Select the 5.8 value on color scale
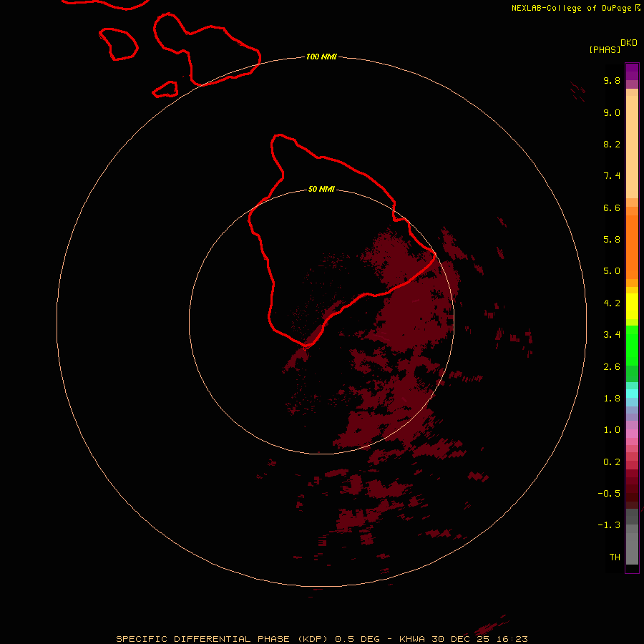 coord(612,240)
